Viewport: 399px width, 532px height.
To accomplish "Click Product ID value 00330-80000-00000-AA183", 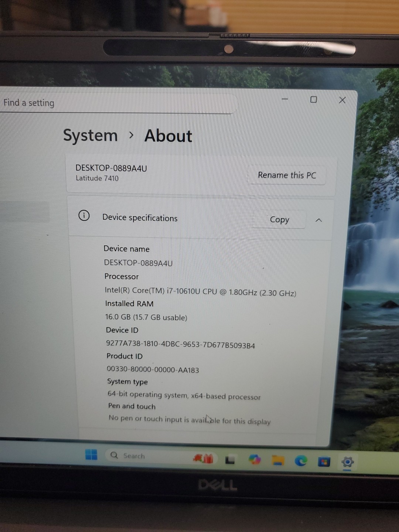I will 153,369.
